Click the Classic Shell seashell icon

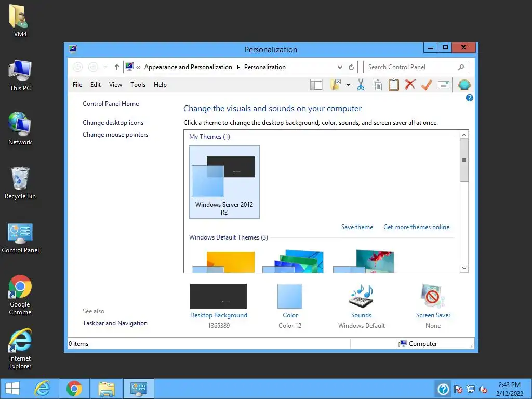coord(464,85)
